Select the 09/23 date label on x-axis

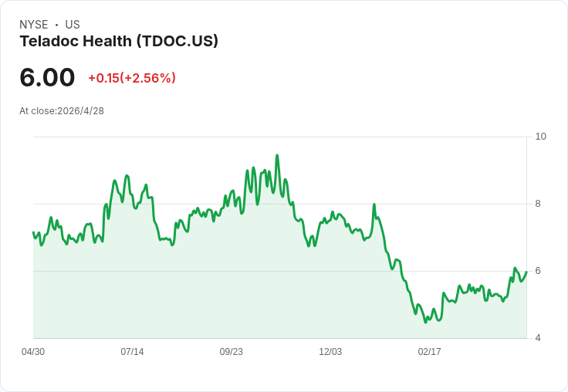[x=231, y=351]
